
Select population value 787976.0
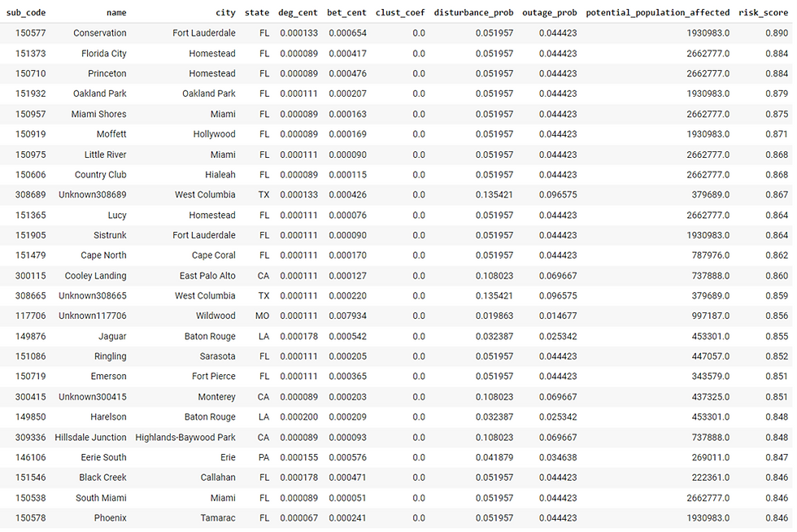point(711,255)
